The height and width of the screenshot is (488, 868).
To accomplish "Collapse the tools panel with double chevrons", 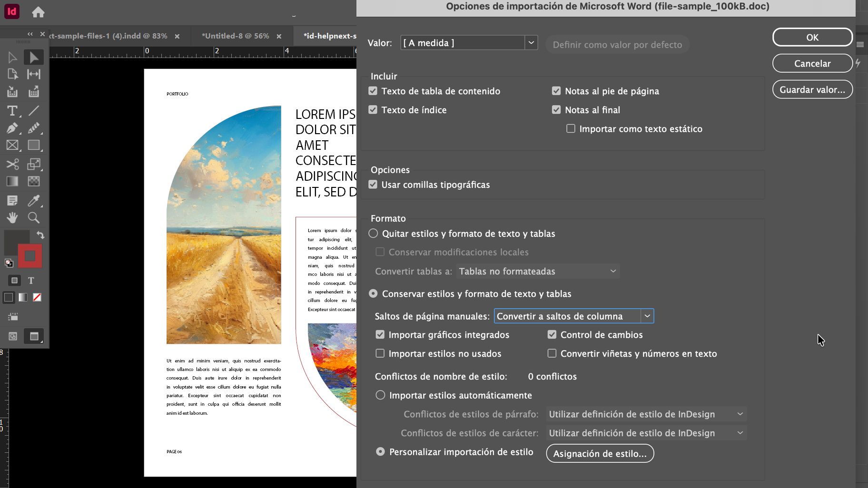I will (x=30, y=34).
